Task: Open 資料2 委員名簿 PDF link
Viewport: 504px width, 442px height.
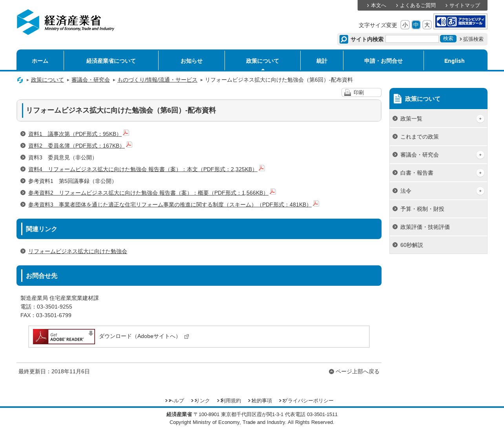Action: click(x=77, y=146)
